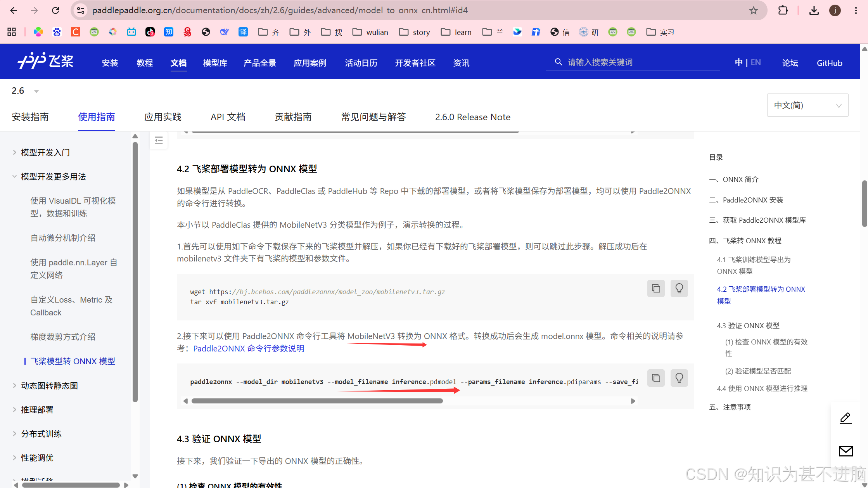Open the 译 translate bookmark icon

point(243,32)
